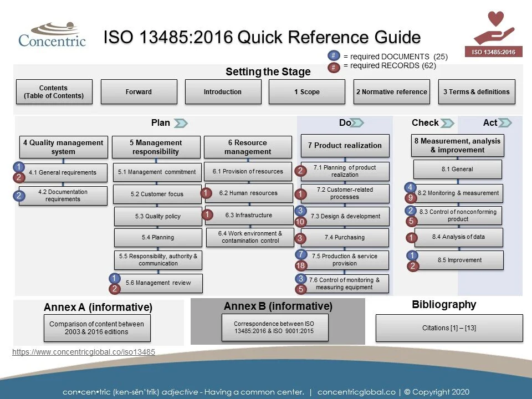Select the Citations [1] – [13] box under Bibliography
Viewport: 532px width, 399px height.
pyautogui.click(x=449, y=328)
